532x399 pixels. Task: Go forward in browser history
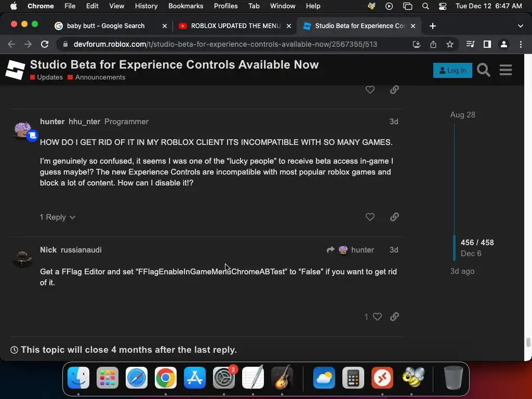[28, 44]
